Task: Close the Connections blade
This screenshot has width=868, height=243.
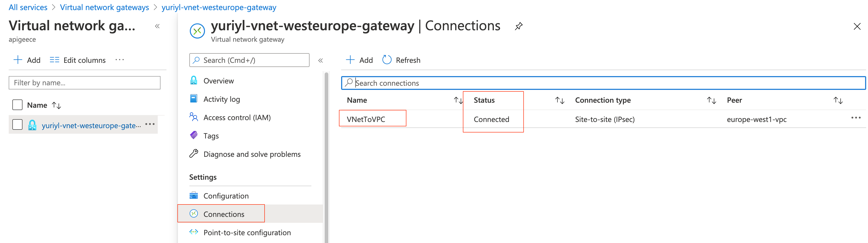Action: [x=857, y=26]
